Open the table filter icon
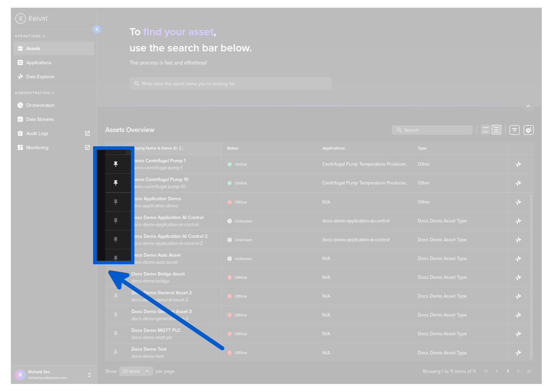Screen dimensions: 553x392 click(514, 130)
